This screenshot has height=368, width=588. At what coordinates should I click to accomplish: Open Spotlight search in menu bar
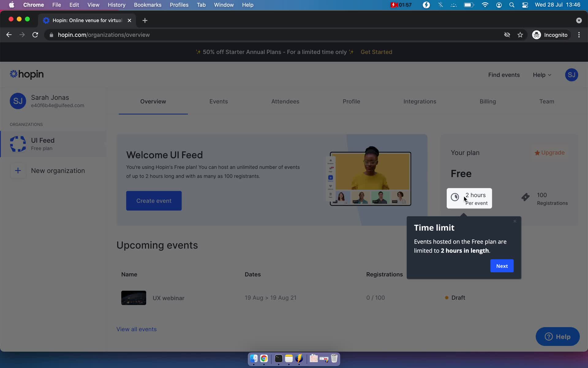[511, 5]
